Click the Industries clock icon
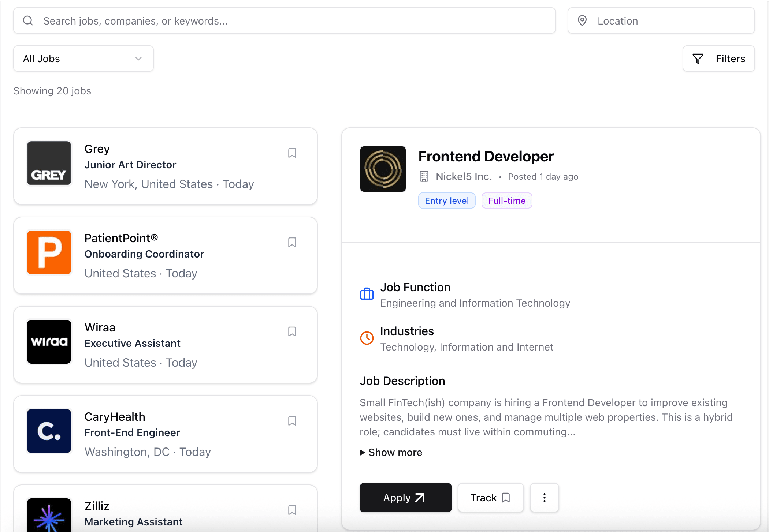 (x=367, y=338)
